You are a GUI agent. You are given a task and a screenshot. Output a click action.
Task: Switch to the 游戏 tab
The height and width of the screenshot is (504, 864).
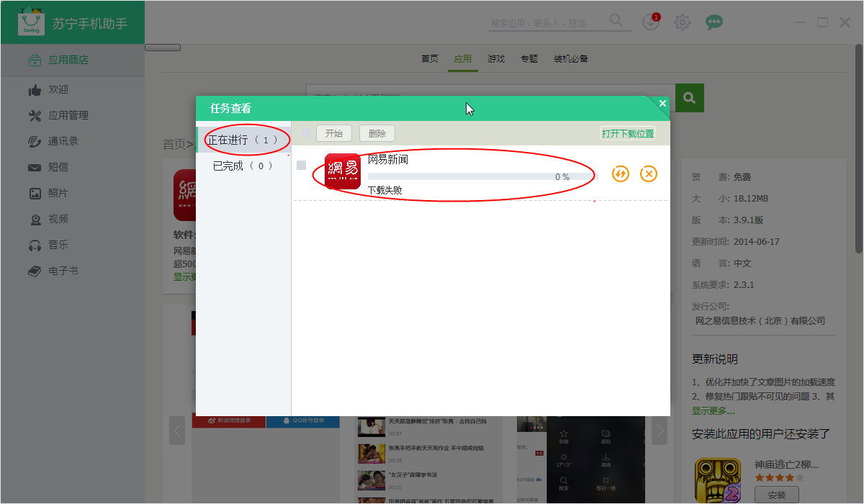coord(496,59)
